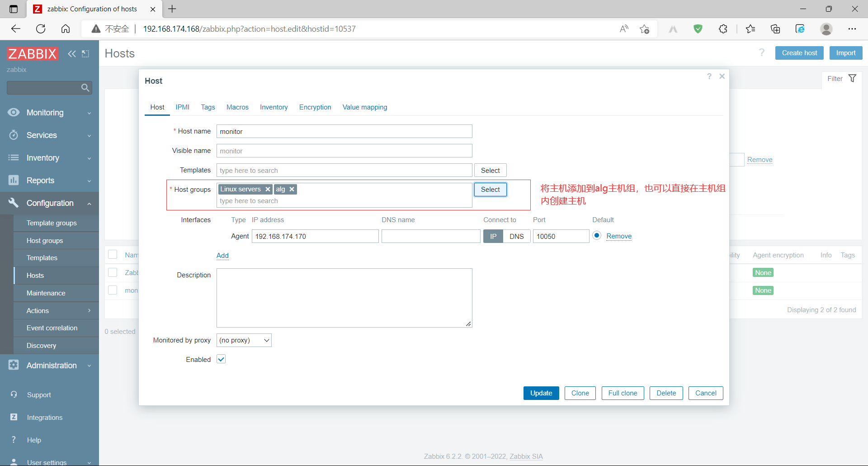Switch to the IPMI tab
Image resolution: width=868 pixels, height=466 pixels.
click(183, 107)
